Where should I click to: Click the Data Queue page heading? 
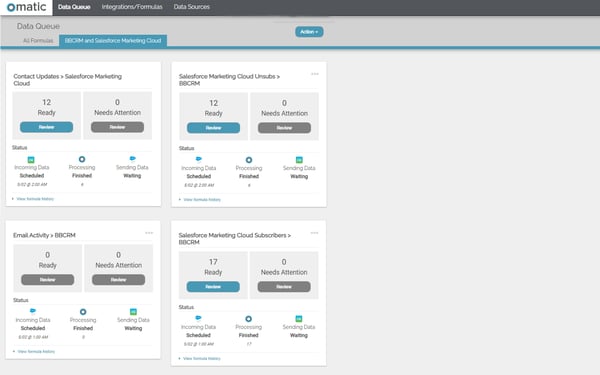tap(38, 26)
